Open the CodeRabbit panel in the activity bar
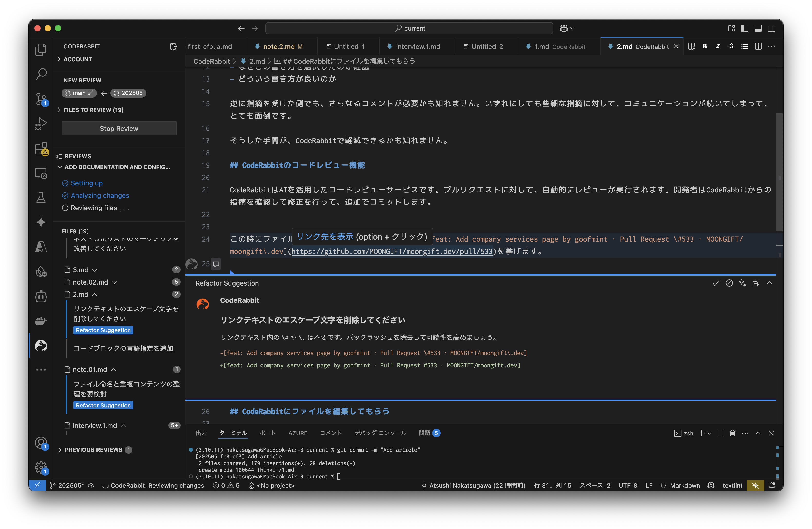 41,346
